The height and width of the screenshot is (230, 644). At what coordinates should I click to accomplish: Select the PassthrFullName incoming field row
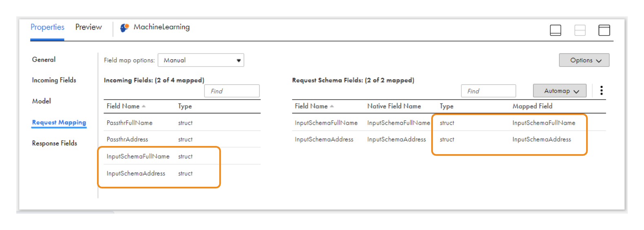pyautogui.click(x=130, y=123)
